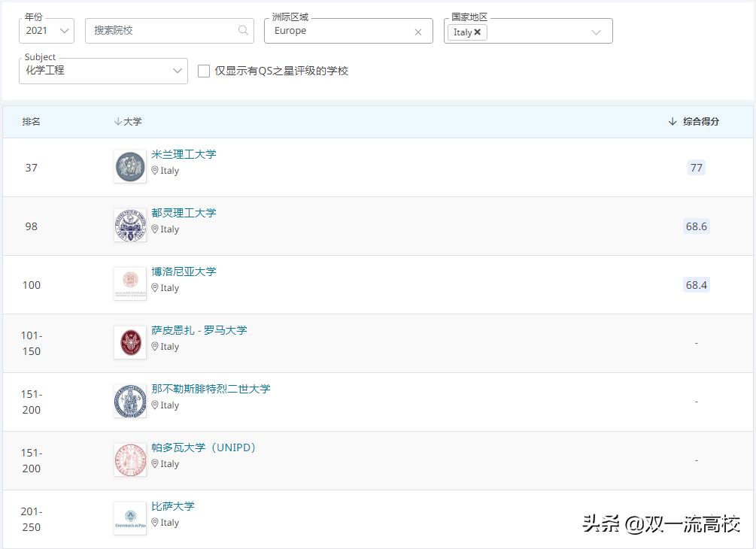Image resolution: width=756 pixels, height=549 pixels.
Task: Click the location pin icon beside 比萨大学's Italy
Action: click(x=156, y=523)
